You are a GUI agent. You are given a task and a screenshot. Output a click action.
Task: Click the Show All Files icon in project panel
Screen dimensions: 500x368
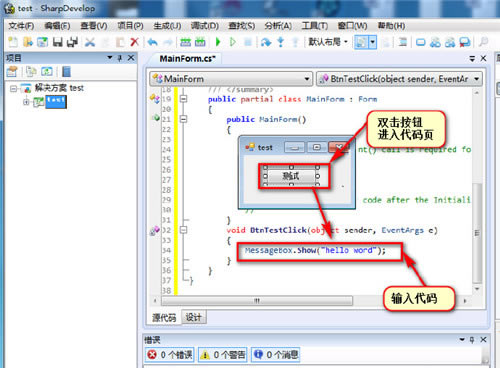31,71
